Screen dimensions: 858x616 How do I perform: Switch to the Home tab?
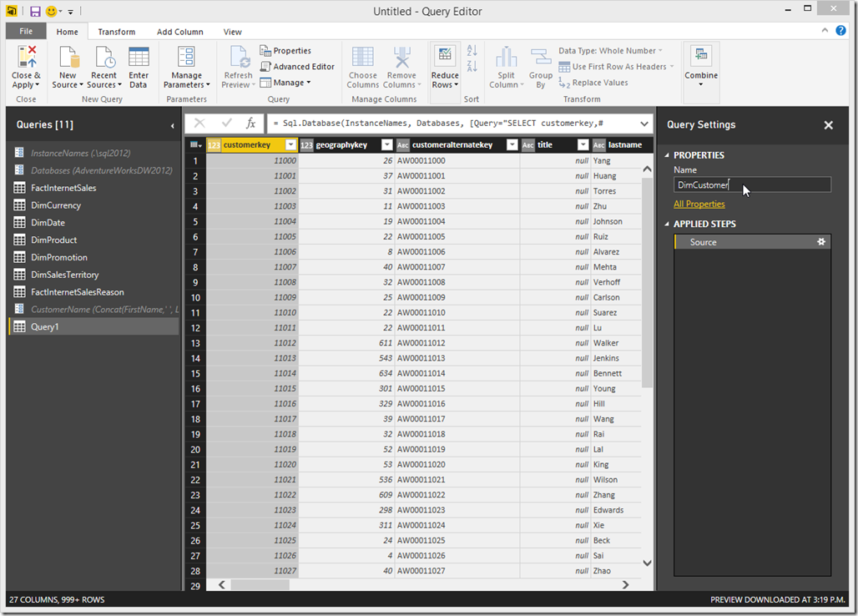(68, 32)
